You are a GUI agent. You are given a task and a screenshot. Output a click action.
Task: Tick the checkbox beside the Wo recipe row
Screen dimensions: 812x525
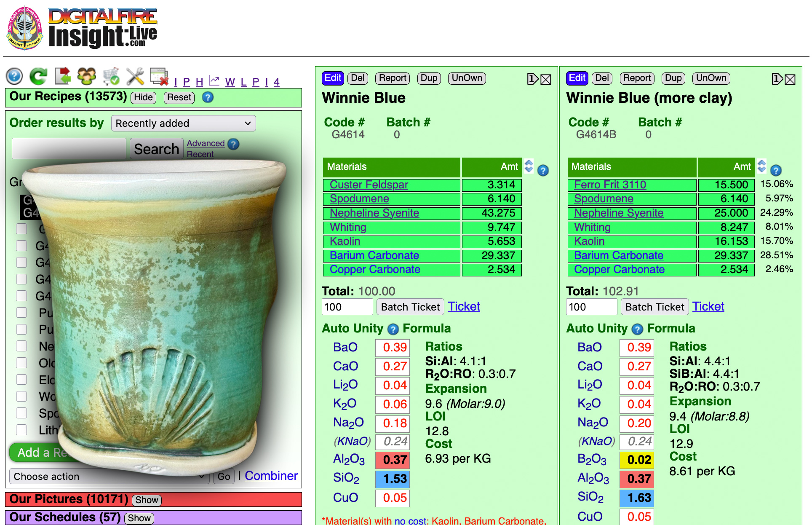(x=21, y=396)
